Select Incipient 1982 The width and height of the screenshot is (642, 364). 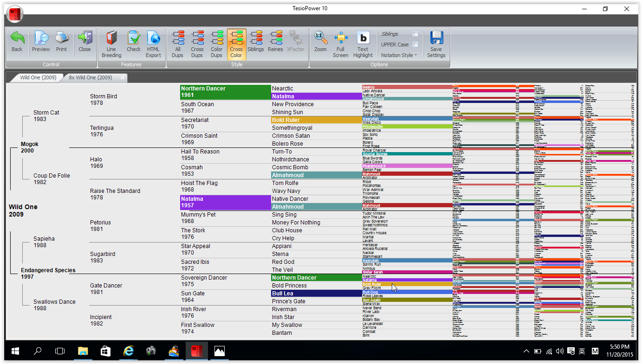click(101, 320)
